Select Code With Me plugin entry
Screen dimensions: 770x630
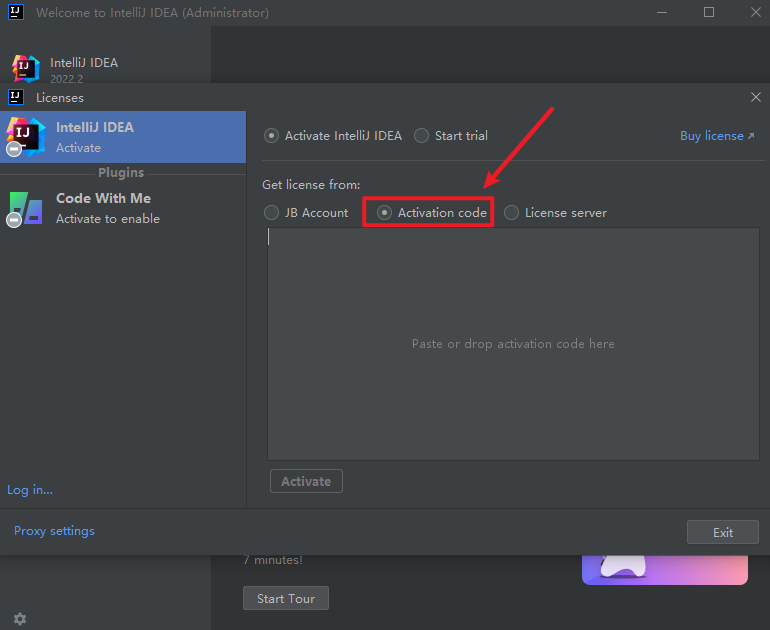[x=123, y=208]
